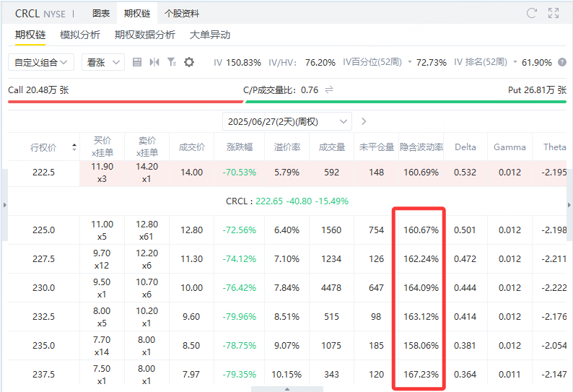Click the 溢价率 column header

pos(287,147)
